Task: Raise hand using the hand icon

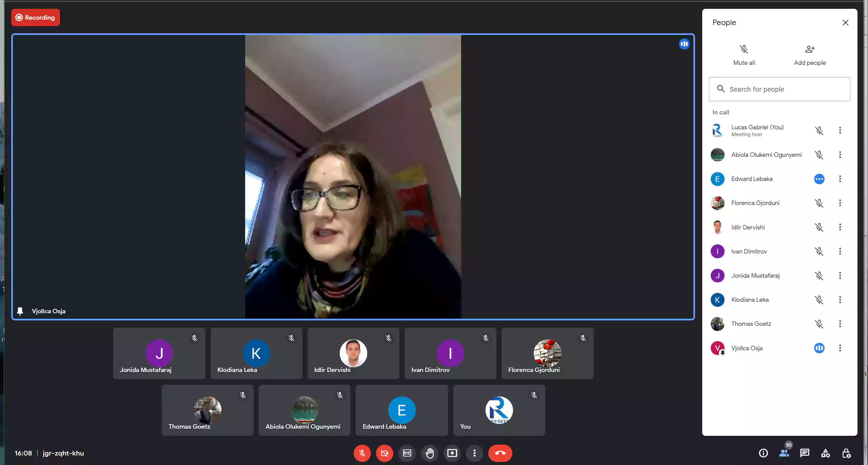Action: coord(430,453)
